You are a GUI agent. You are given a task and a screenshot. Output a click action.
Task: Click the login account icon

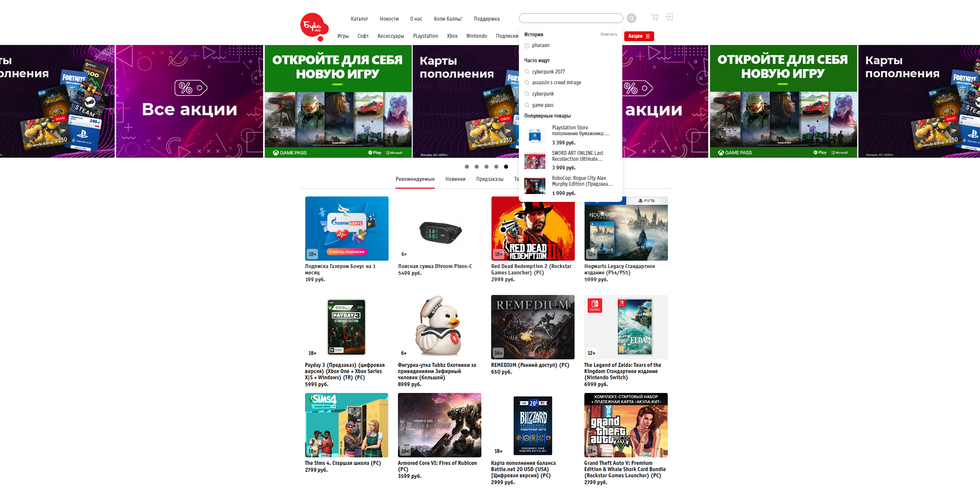[669, 17]
